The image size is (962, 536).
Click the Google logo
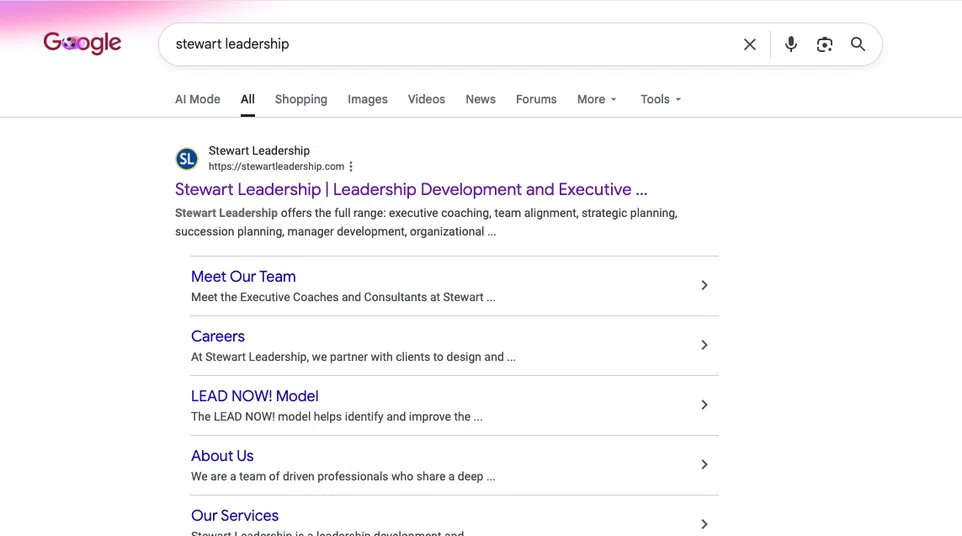pos(82,43)
